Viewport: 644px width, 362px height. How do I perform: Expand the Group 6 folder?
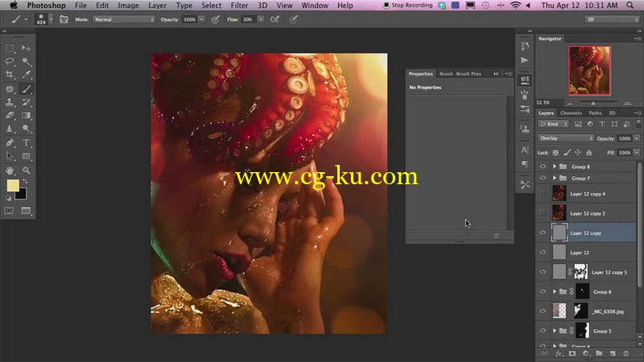pos(555,291)
